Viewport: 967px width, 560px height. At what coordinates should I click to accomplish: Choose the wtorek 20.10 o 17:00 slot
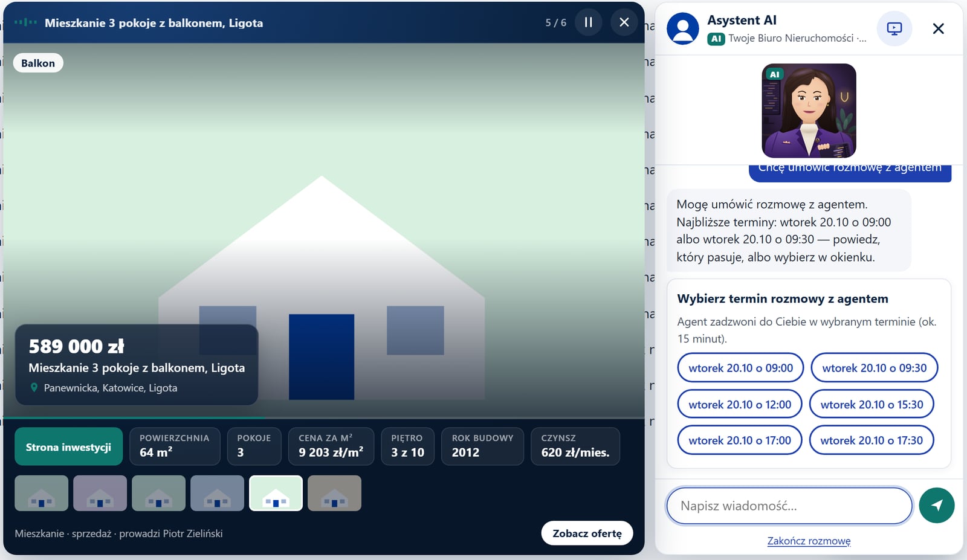point(740,440)
